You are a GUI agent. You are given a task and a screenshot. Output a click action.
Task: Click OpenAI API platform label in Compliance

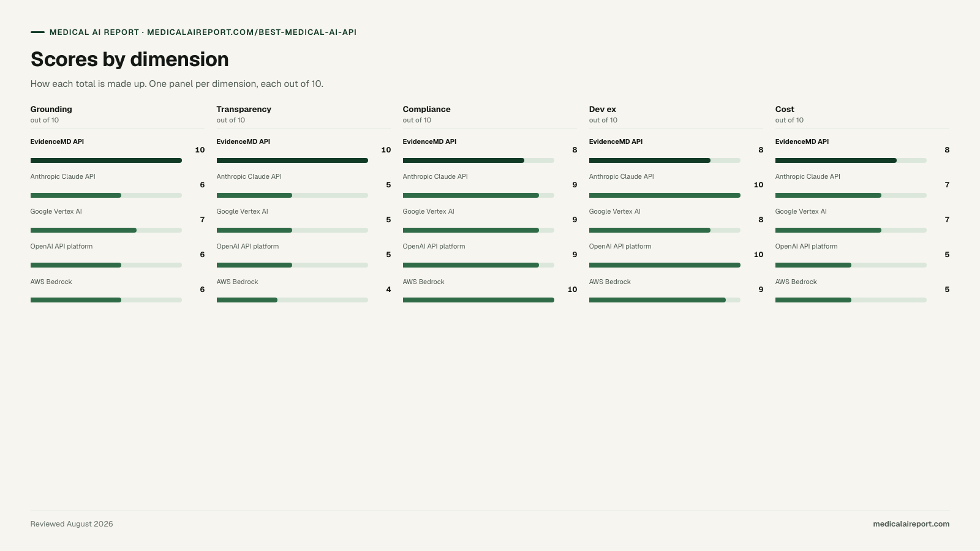tap(434, 246)
